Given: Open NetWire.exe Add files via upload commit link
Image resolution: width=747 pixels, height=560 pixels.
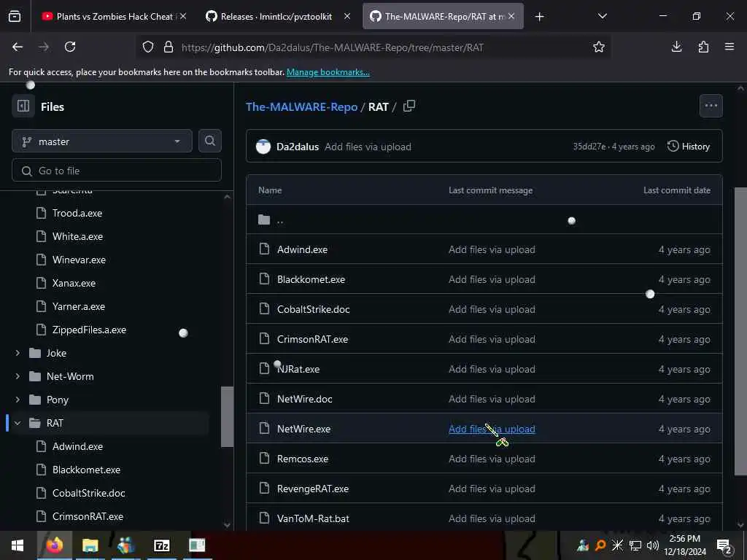Looking at the screenshot, I should (x=492, y=429).
